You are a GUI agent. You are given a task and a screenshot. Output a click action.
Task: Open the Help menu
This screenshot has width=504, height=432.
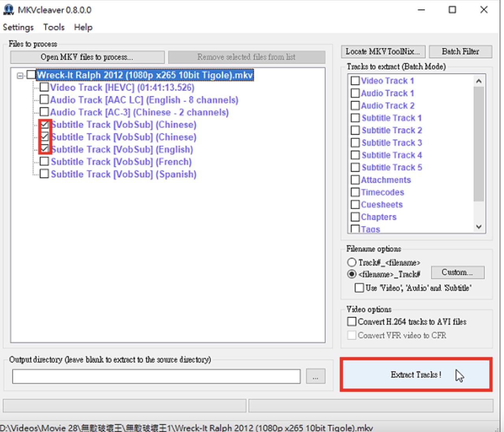pyautogui.click(x=83, y=27)
